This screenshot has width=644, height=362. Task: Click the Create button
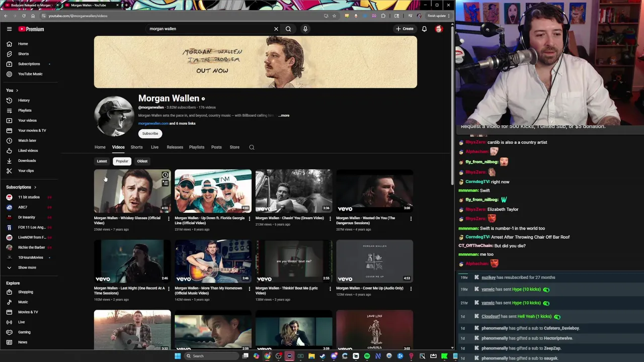[x=405, y=29]
